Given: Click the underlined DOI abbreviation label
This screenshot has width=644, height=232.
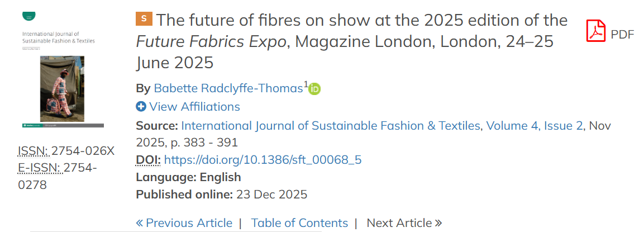Looking at the screenshot, I should pyautogui.click(x=148, y=160).
